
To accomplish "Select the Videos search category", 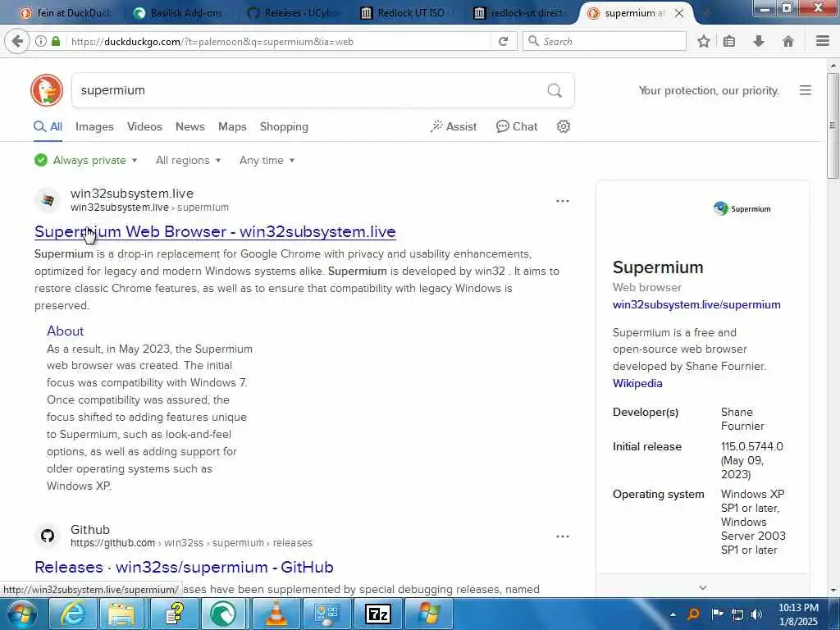I will (x=144, y=126).
